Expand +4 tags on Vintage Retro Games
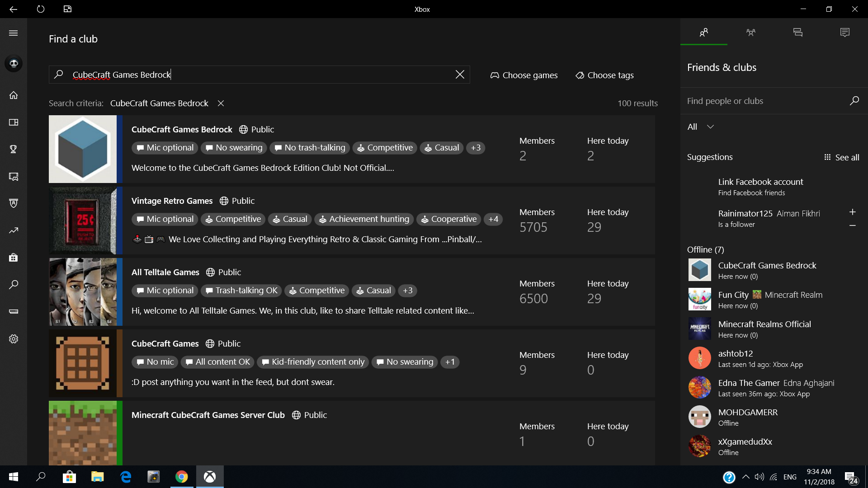The width and height of the screenshot is (868, 488). [x=493, y=219]
